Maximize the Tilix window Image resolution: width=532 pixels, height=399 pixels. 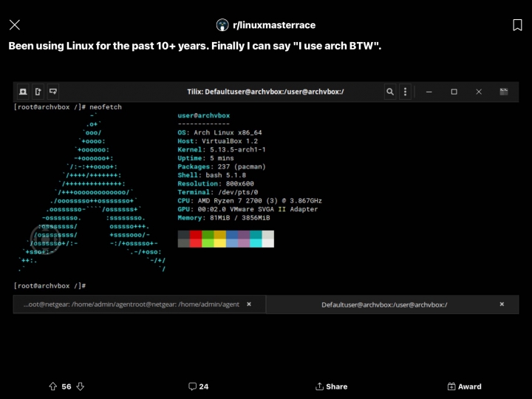(454, 92)
